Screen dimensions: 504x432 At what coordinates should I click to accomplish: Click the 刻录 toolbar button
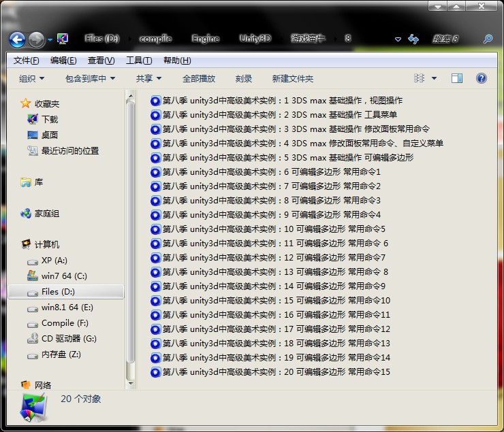click(244, 79)
